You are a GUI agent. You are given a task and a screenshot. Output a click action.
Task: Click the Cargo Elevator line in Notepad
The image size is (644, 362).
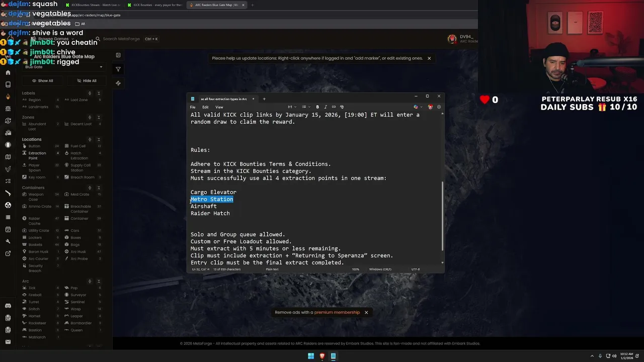click(x=213, y=192)
